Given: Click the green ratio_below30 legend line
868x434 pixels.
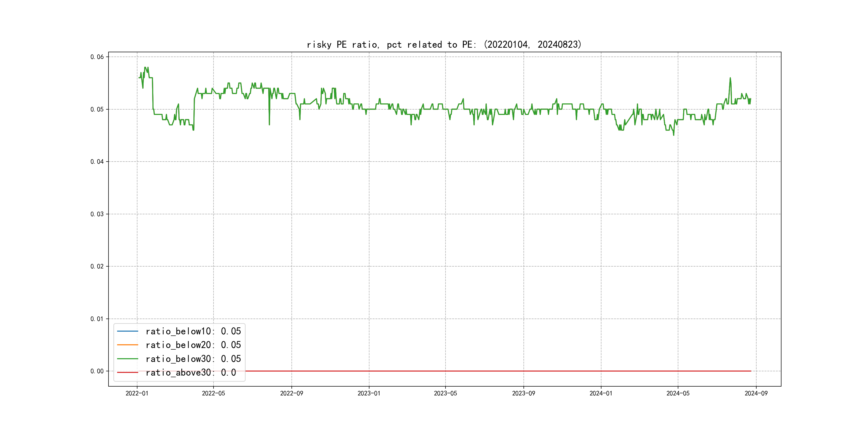Looking at the screenshot, I should [x=127, y=359].
